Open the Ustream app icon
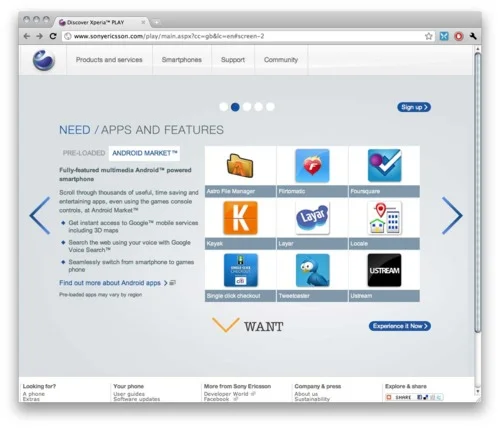Viewport: 500px width, 428px height. coord(384,270)
